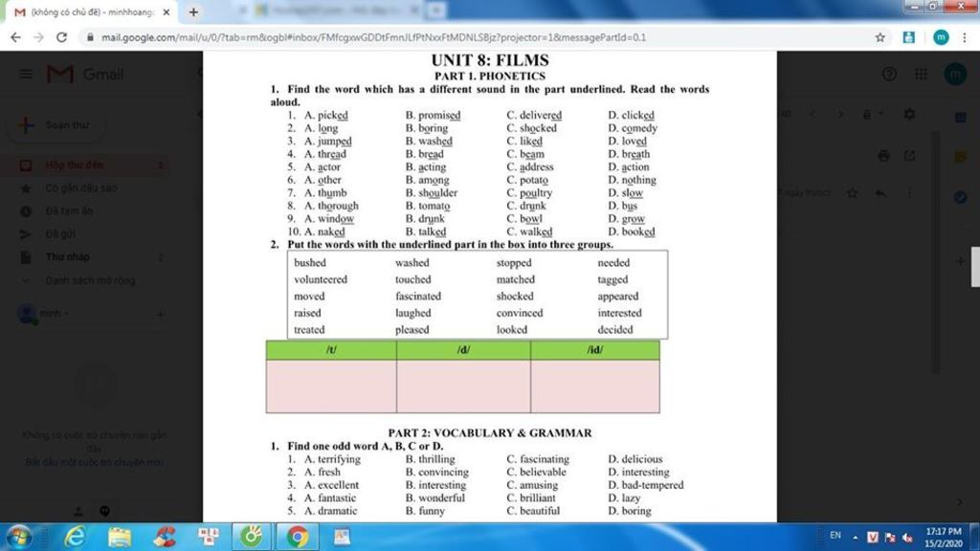Bookmark this page with the star icon
Image resolution: width=980 pixels, height=551 pixels.
coord(880,37)
